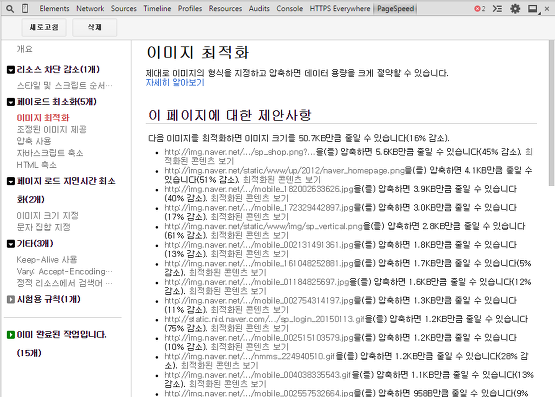Click the 이 페이지에 대한 제안사항 heading
The height and width of the screenshot is (397, 555).
point(229,115)
